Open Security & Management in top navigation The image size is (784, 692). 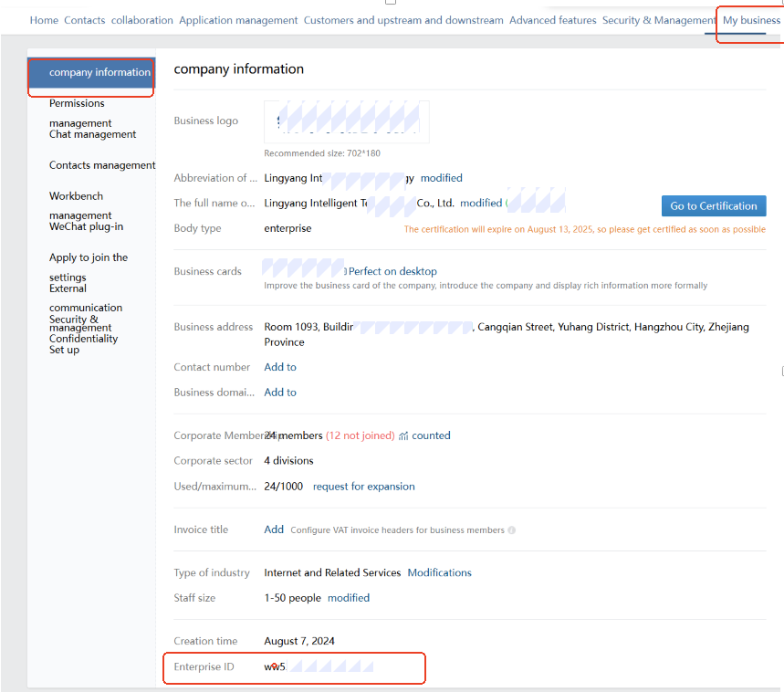click(659, 20)
